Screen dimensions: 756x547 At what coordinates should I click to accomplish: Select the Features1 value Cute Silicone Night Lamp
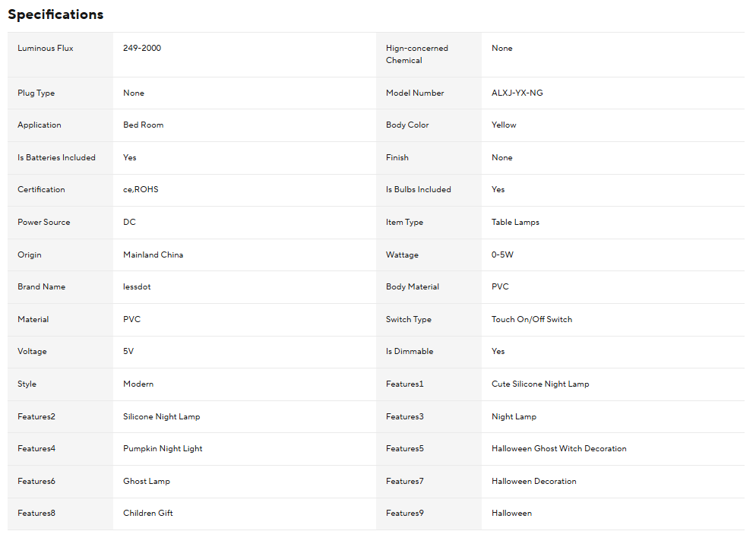540,384
